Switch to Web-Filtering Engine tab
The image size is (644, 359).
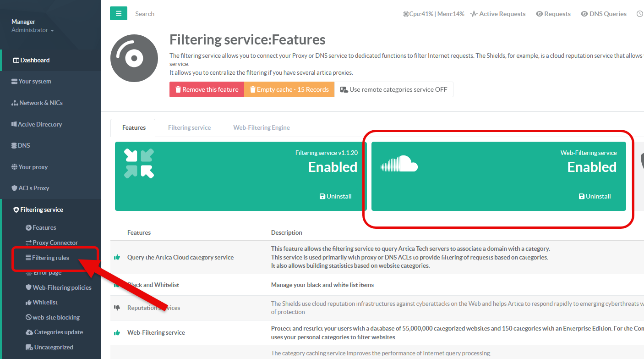click(x=261, y=127)
